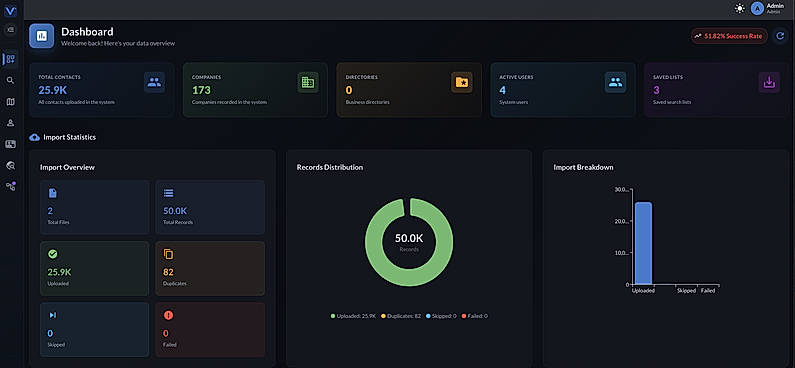Click the Dashboard bar chart header icon
Screen dimensions: 795x368
[42, 36]
